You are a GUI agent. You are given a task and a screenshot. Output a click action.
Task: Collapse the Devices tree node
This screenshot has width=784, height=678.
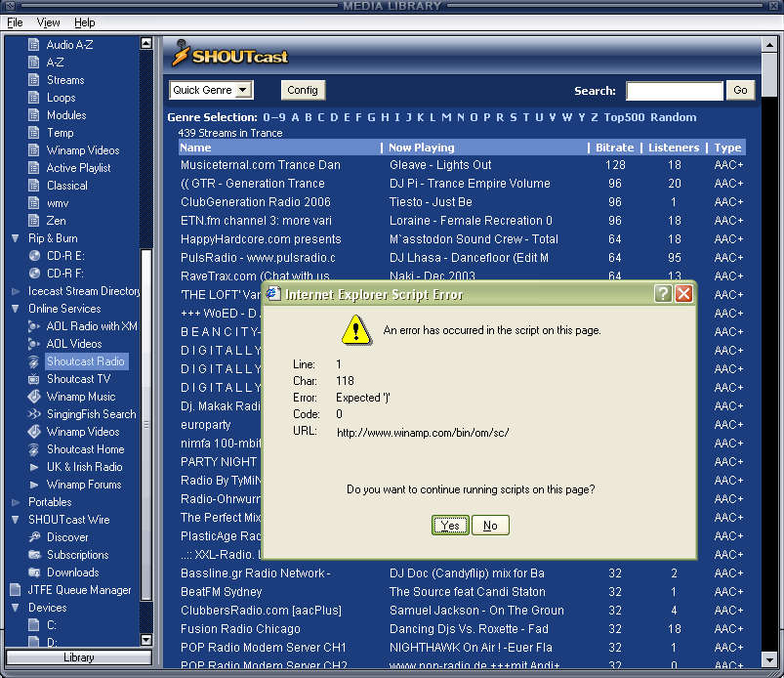pos(16,608)
